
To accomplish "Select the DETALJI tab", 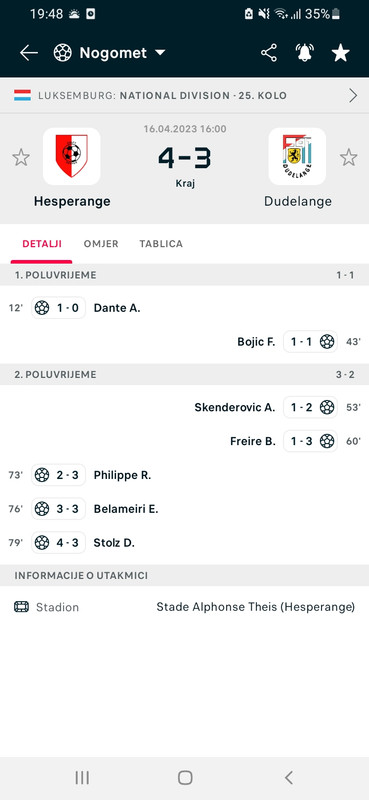I will (x=42, y=244).
